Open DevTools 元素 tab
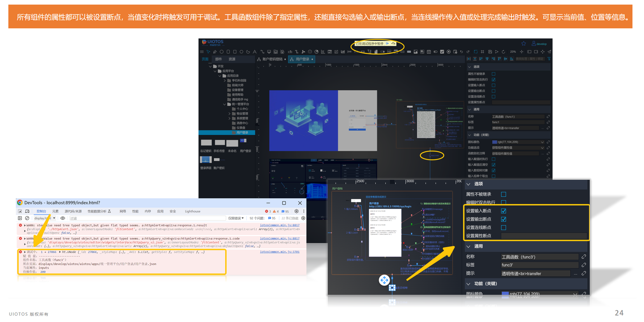Image resolution: width=644 pixels, height=322 pixels. (55, 211)
